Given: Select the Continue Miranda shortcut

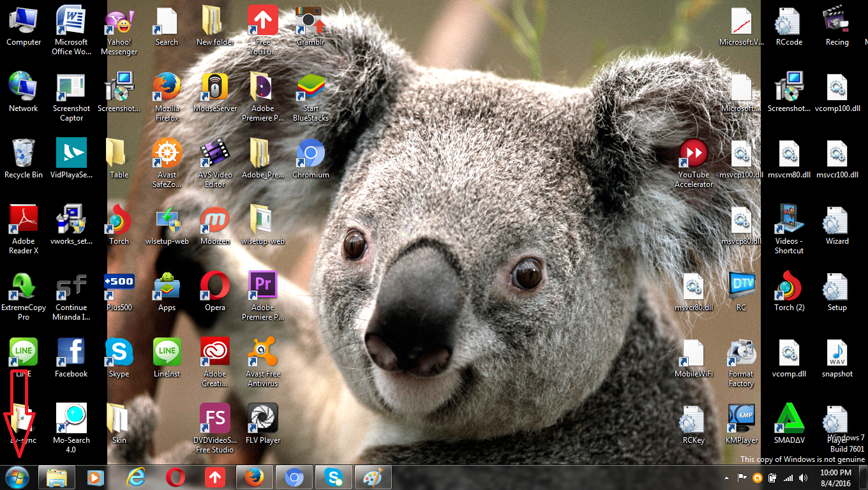Looking at the screenshot, I should click(x=71, y=296).
